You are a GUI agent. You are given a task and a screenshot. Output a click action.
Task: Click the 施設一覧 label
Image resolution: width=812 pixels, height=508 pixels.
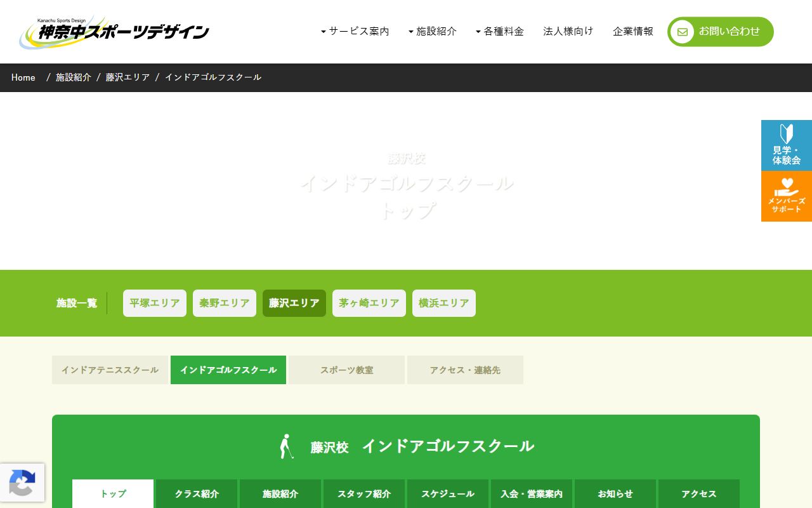tap(77, 304)
